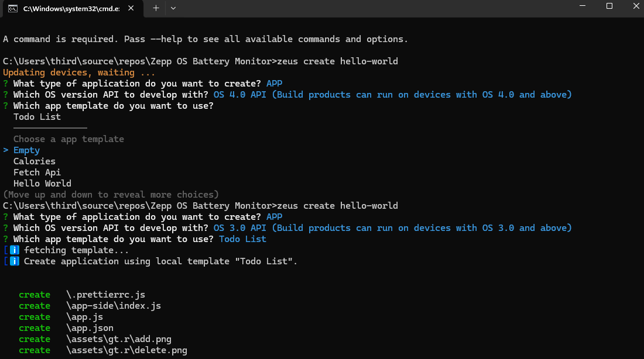Select the "Calories" app template
The height and width of the screenshot is (359, 644).
(x=34, y=161)
